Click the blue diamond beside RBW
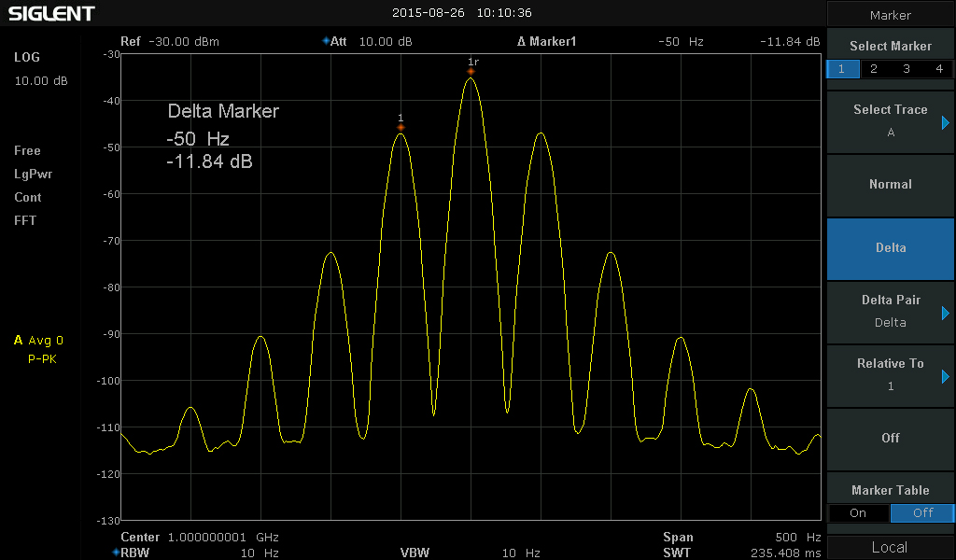 pos(116,553)
